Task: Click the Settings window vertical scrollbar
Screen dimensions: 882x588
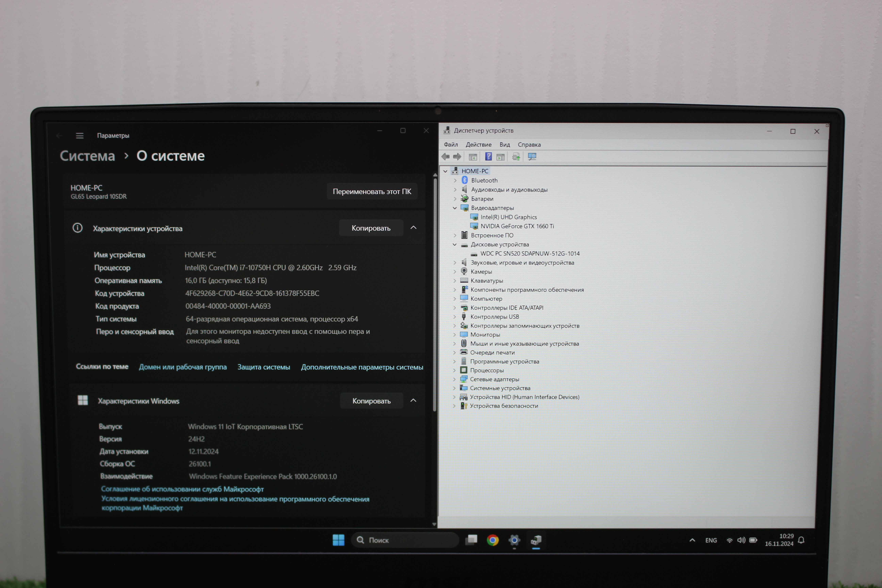Action: point(435,292)
